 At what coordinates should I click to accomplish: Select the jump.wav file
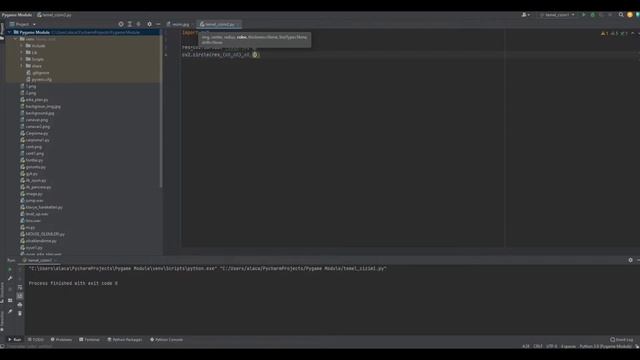point(32,201)
